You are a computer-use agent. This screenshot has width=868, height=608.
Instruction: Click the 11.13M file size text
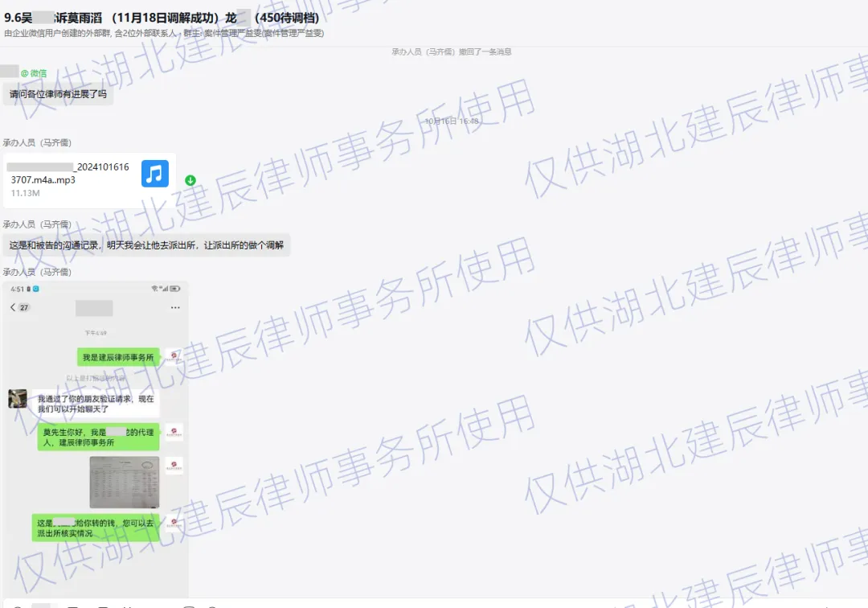[x=26, y=193]
